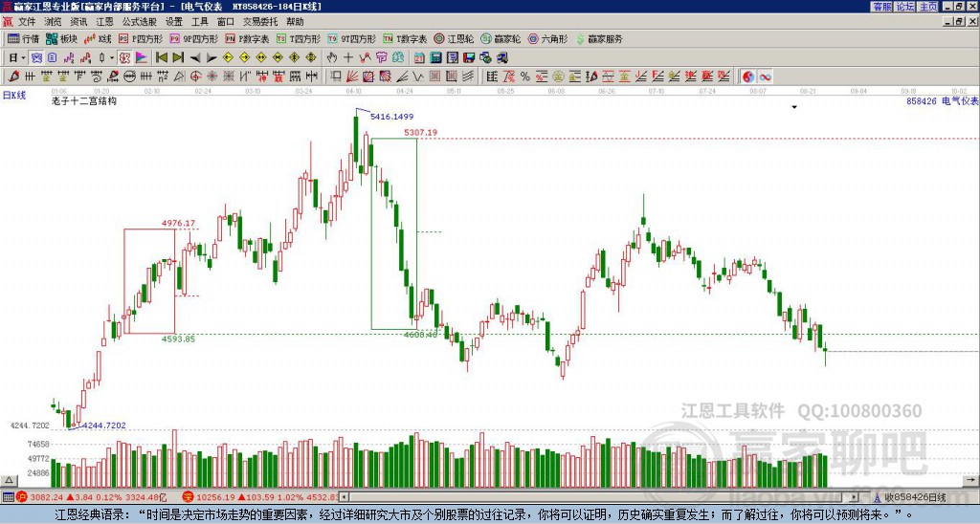This screenshot has width=980, height=524.
Task: Click the circled crosshair target tool icon
Action: (x=195, y=76)
